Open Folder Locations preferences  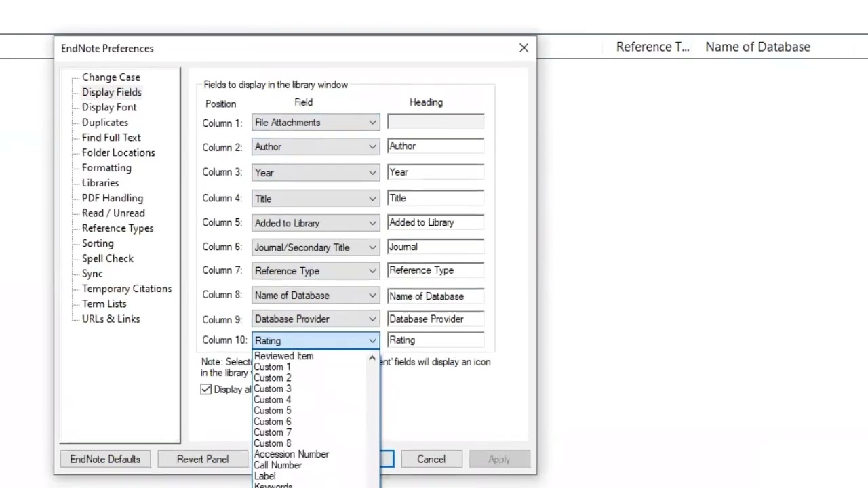[118, 152]
